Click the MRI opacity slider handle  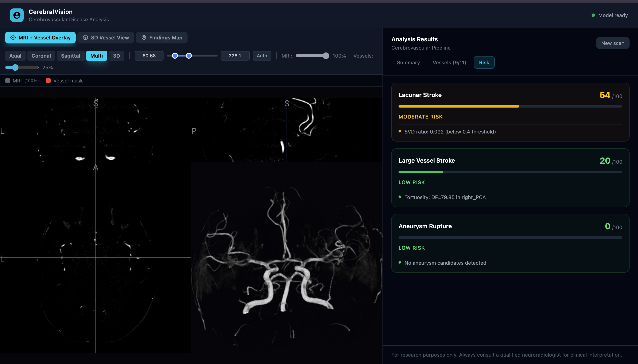pos(326,55)
